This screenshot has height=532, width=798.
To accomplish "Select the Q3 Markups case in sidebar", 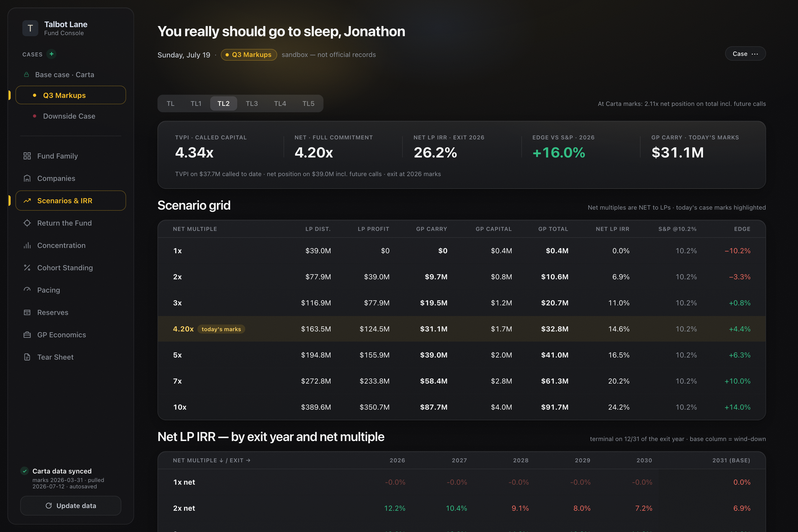I will [x=70, y=95].
